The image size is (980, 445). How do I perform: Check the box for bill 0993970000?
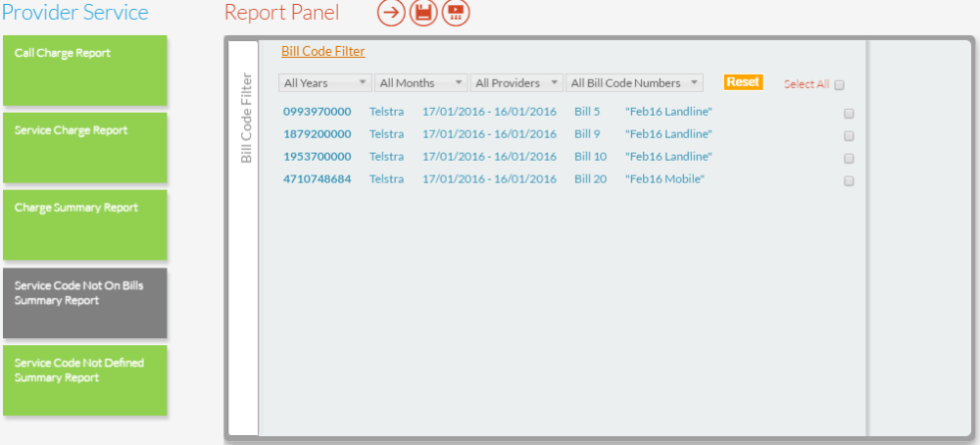click(x=849, y=114)
